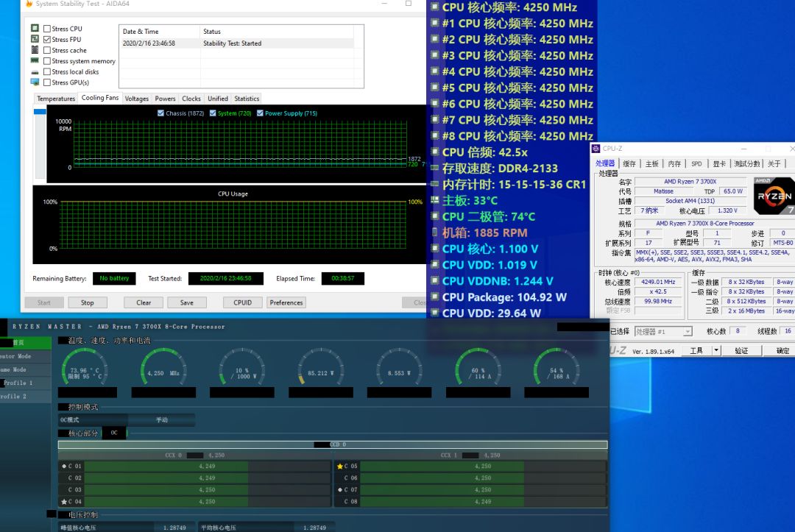This screenshot has height=532, width=795.
Task: Collapse the CCD 0 section bar
Action: [333, 444]
